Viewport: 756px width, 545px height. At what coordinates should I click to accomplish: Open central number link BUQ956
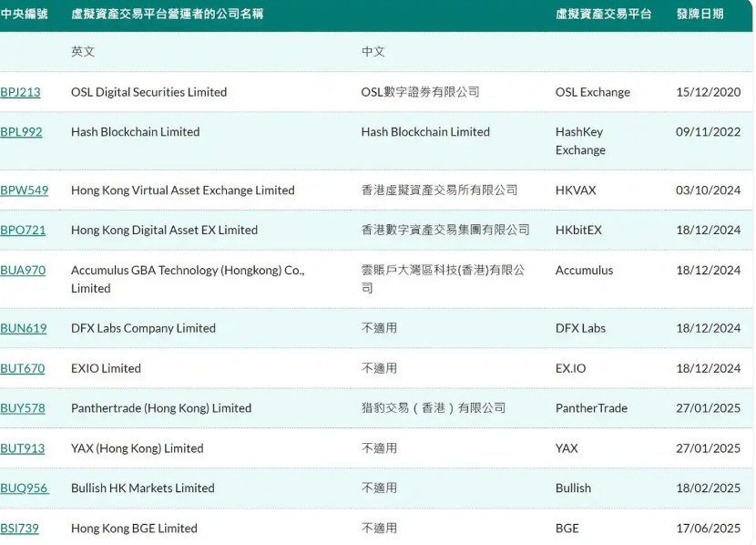pyautogui.click(x=25, y=488)
